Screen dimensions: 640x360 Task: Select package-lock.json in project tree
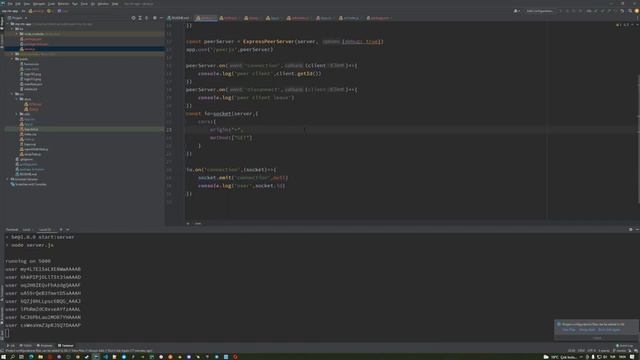click(30, 169)
